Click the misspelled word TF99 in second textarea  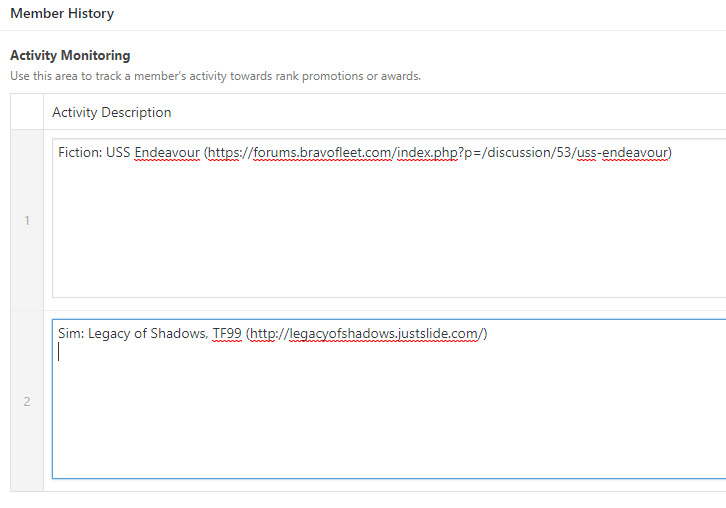click(227, 333)
